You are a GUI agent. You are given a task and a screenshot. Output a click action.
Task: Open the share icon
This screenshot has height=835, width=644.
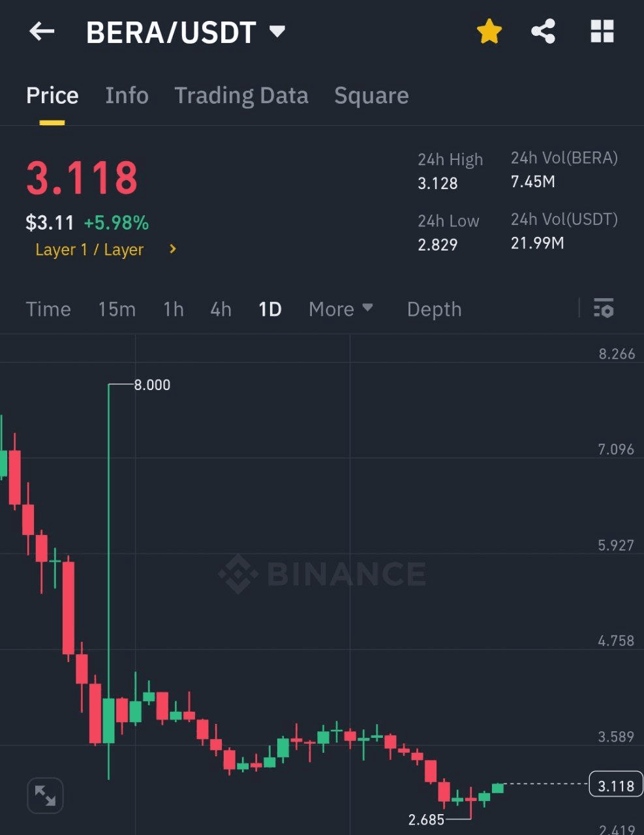(x=543, y=31)
